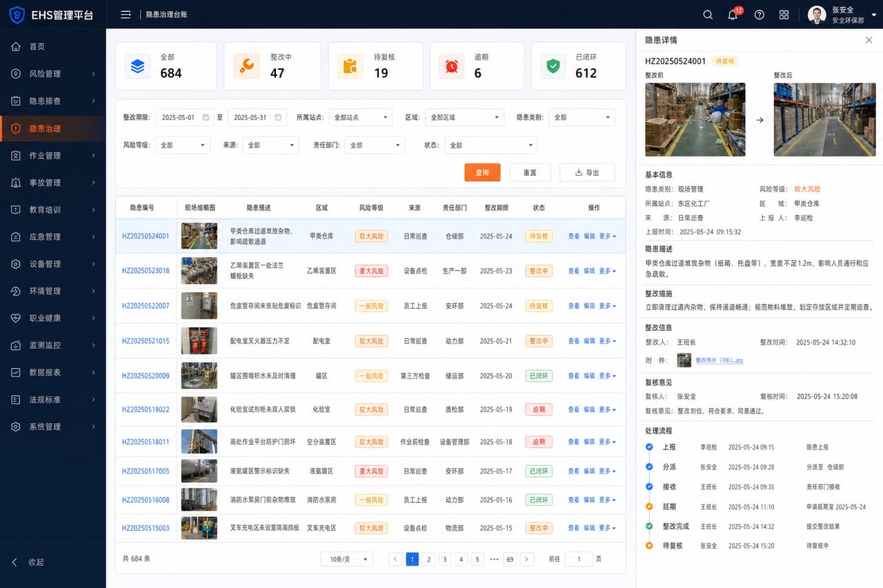Image resolution: width=883 pixels, height=588 pixels.
Task: Click the 系统管理 settings icon
Action: pos(16,427)
